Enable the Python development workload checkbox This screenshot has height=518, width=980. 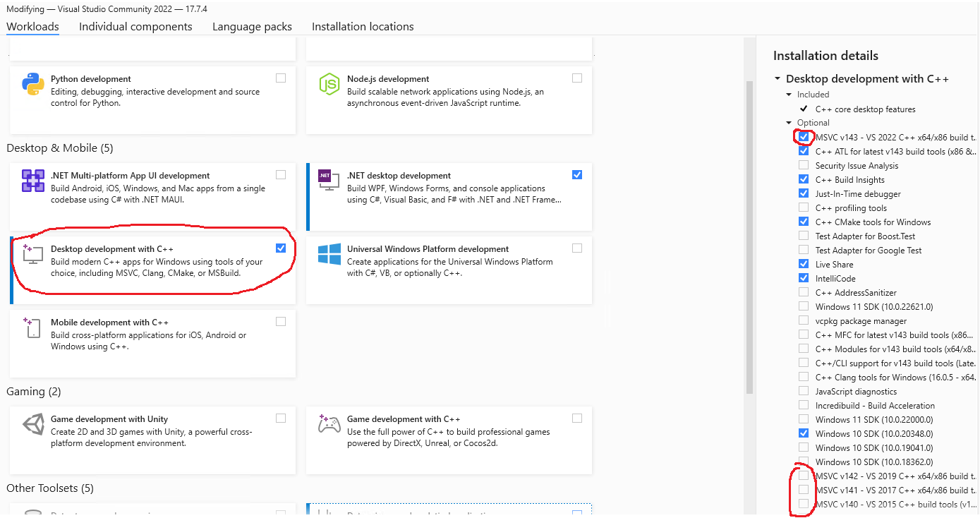[281, 78]
